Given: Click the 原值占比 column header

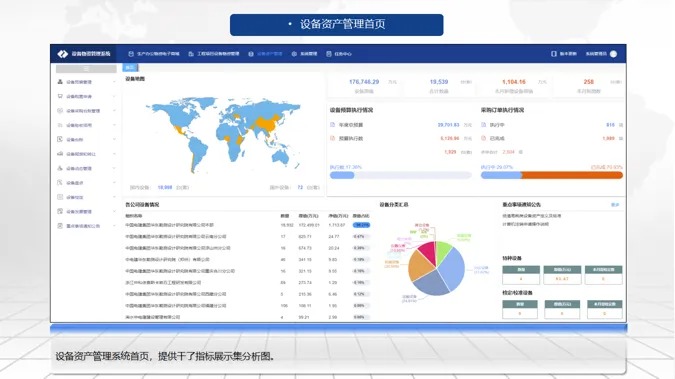Looking at the screenshot, I should tap(361, 216).
